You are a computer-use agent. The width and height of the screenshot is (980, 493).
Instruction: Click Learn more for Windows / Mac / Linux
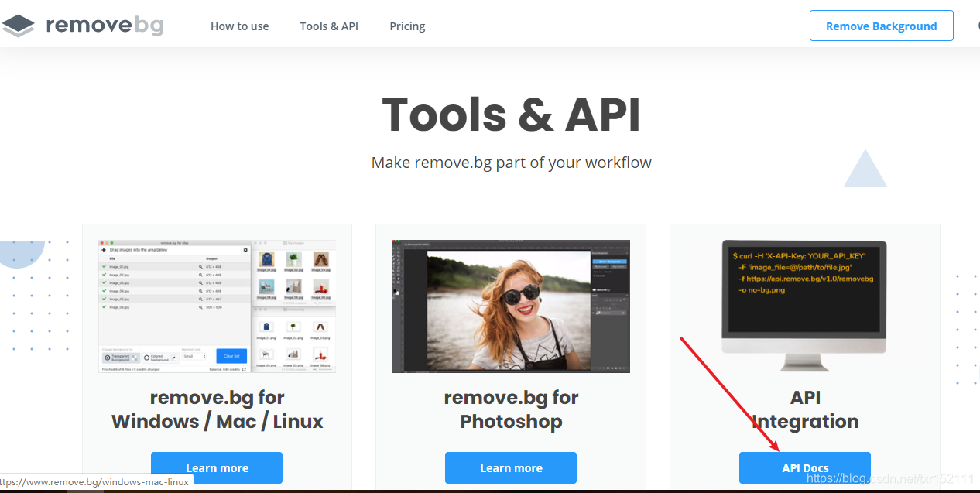point(217,467)
